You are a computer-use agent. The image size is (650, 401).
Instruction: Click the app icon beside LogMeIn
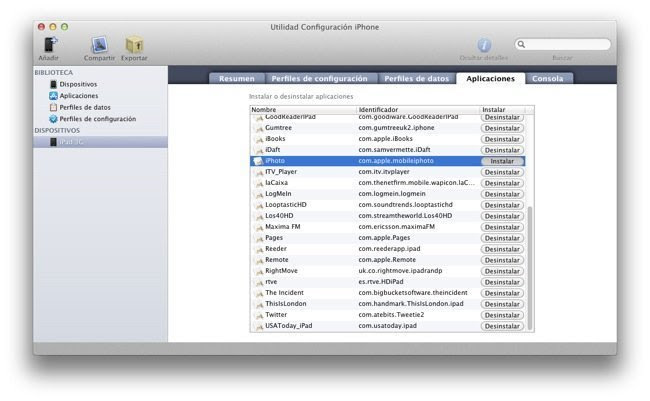click(259, 194)
